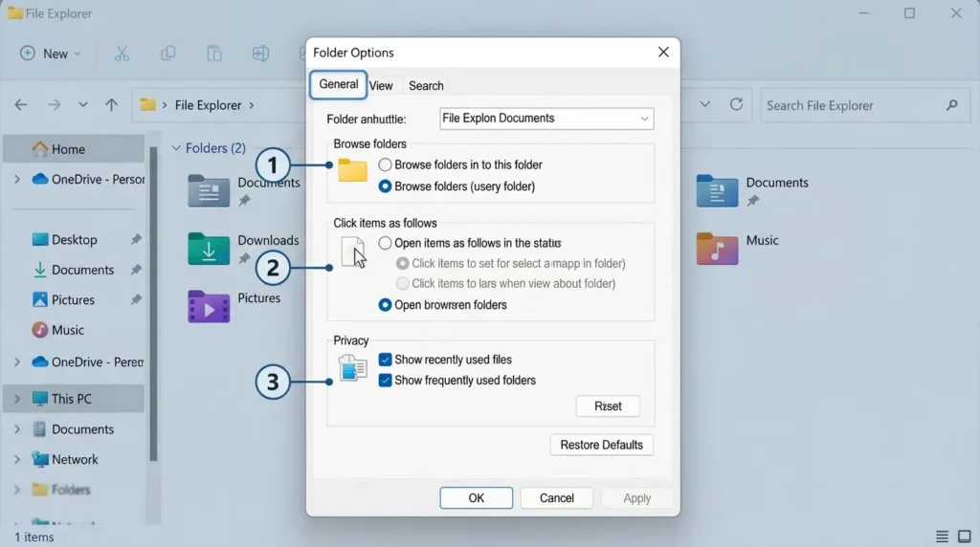The image size is (980, 547).
Task: Click the Rename icon in File Explorer toolbar
Action: point(260,54)
